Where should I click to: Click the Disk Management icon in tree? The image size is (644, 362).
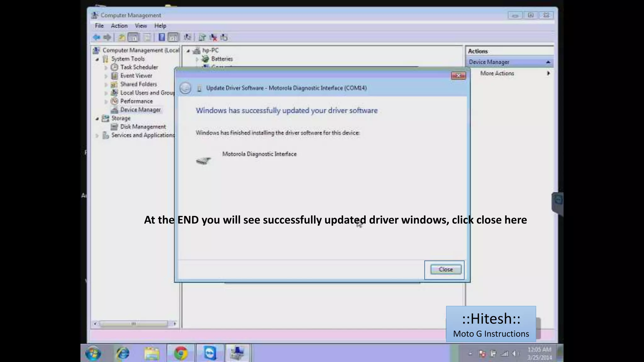114,127
